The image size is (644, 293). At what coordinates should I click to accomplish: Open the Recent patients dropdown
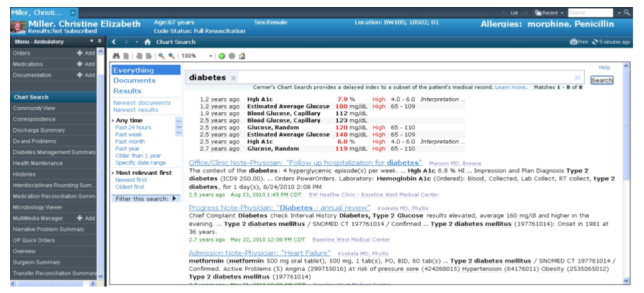coord(549,12)
